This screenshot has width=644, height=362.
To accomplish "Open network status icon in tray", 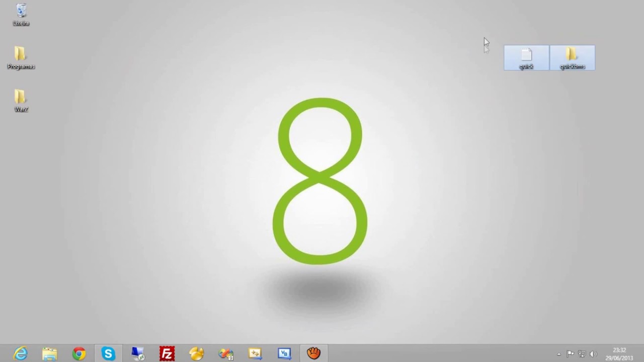I will (x=582, y=354).
